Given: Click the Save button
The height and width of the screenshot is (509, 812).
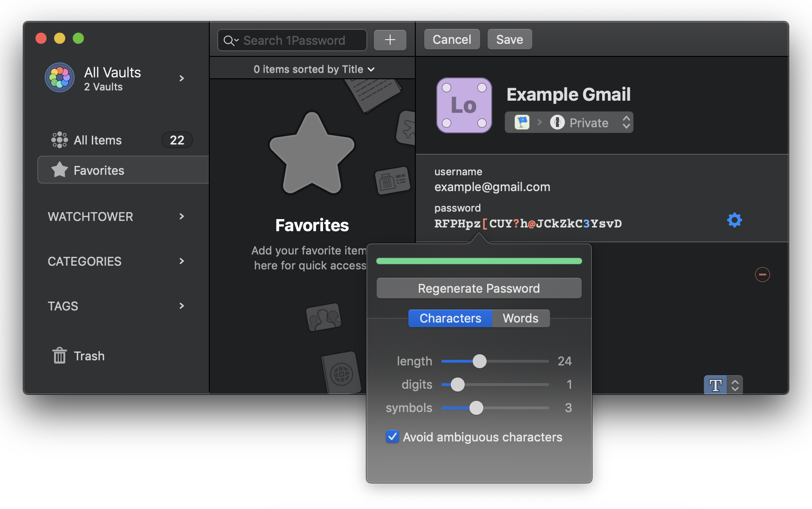Looking at the screenshot, I should (509, 40).
